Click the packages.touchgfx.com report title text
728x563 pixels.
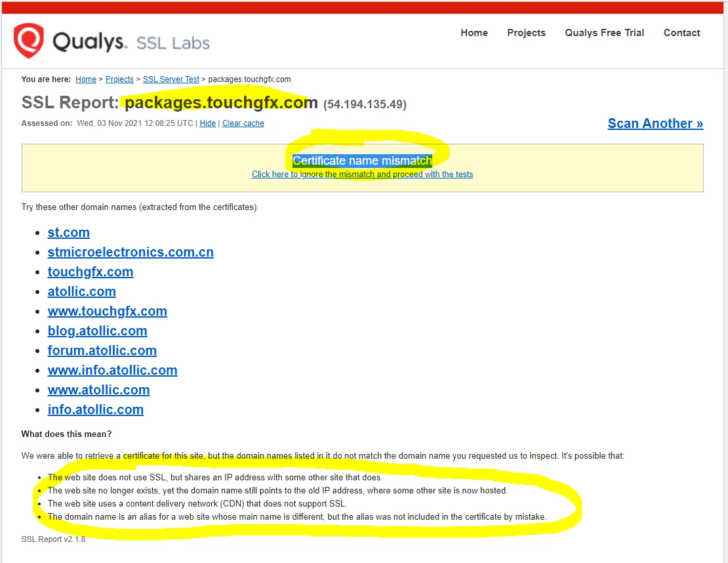pyautogui.click(x=222, y=102)
